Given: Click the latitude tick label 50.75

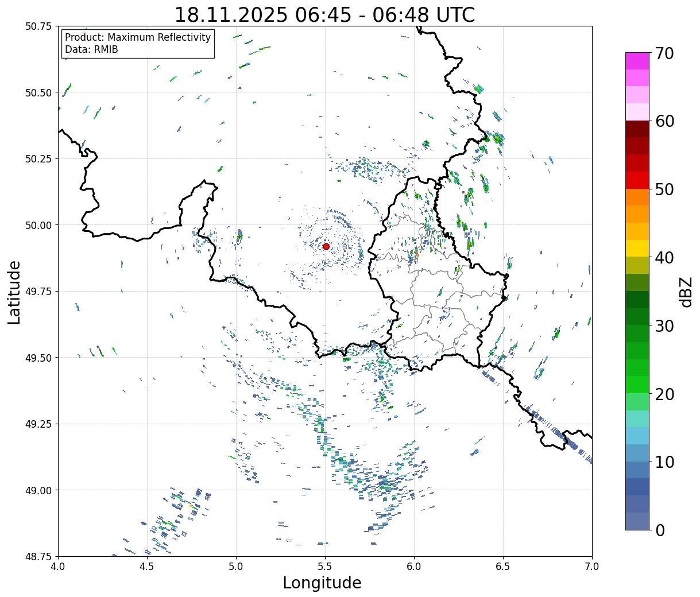Looking at the screenshot, I should 38,26.
